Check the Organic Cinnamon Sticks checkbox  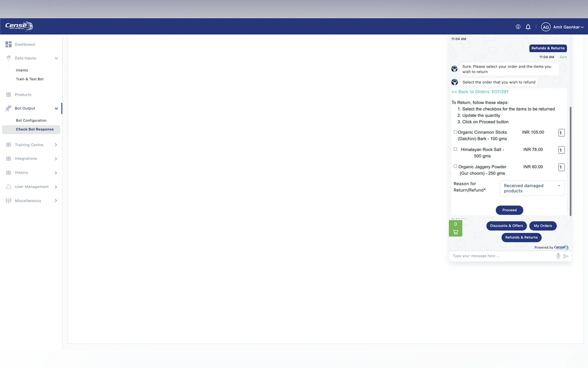[455, 132]
